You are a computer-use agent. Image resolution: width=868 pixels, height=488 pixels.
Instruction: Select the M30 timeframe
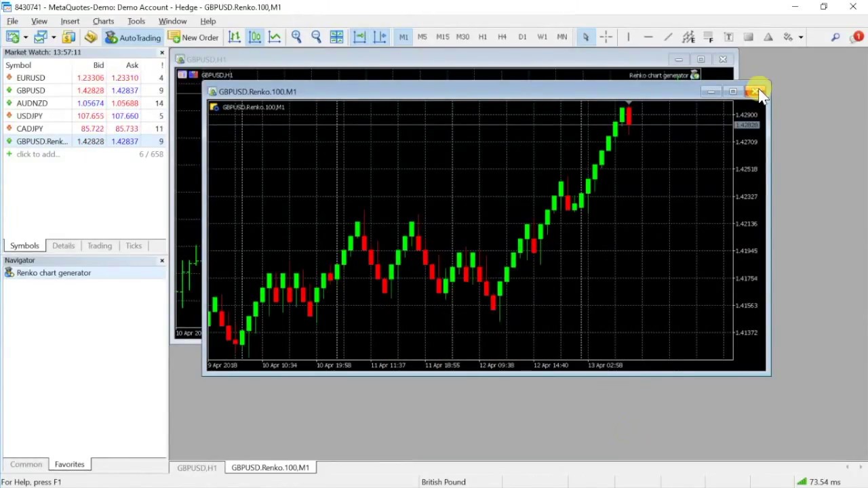[x=462, y=37]
